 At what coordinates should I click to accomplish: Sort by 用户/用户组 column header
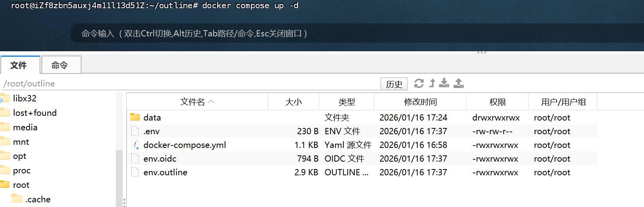563,102
